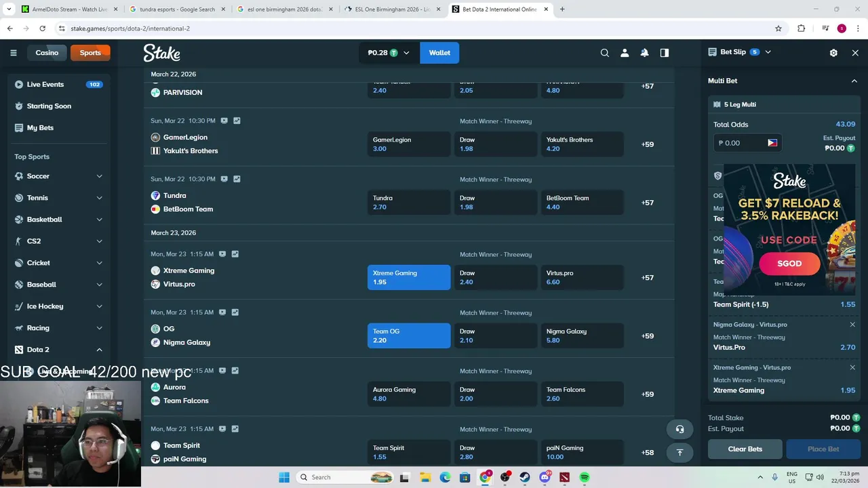
Task: Open stats icon for Tundra vs BetBoom match
Action: tap(237, 179)
